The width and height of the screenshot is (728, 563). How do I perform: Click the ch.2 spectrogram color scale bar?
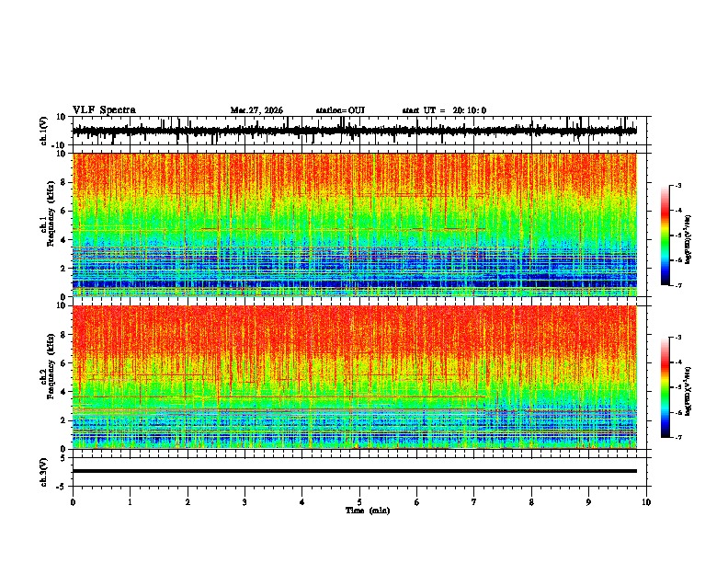(x=665, y=387)
